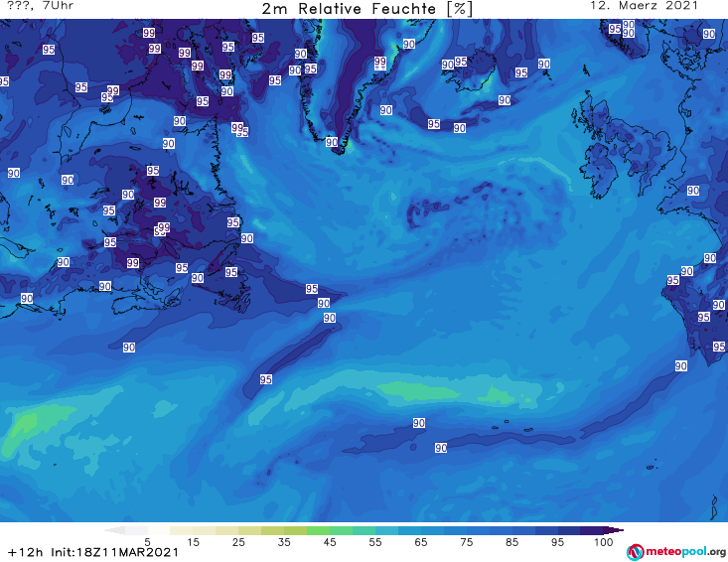The image size is (728, 562).
Task: Click the date '12. Maerz 2021'
Action: click(644, 6)
